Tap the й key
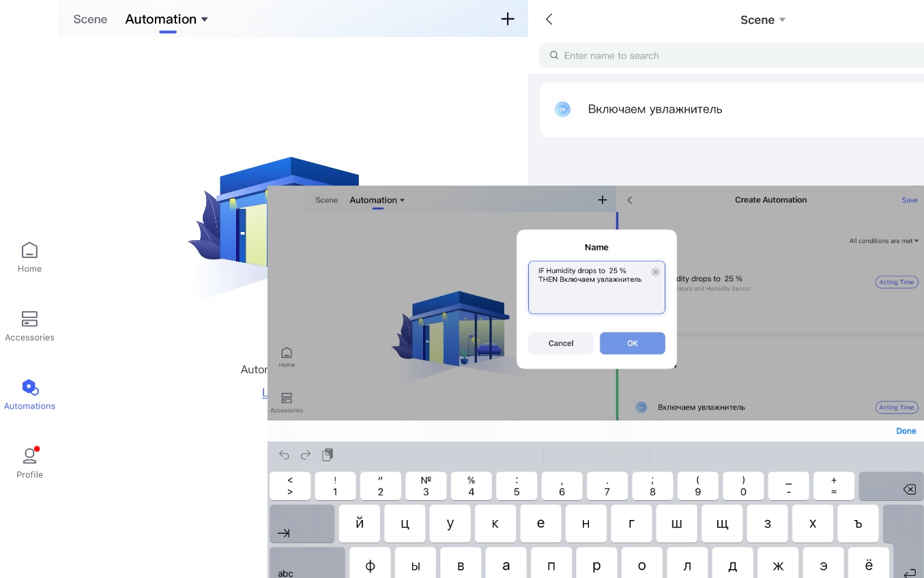This screenshot has width=924, height=578. [360, 523]
